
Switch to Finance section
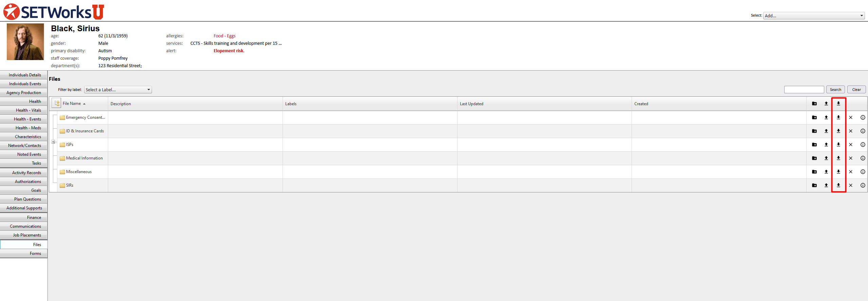click(x=24, y=218)
